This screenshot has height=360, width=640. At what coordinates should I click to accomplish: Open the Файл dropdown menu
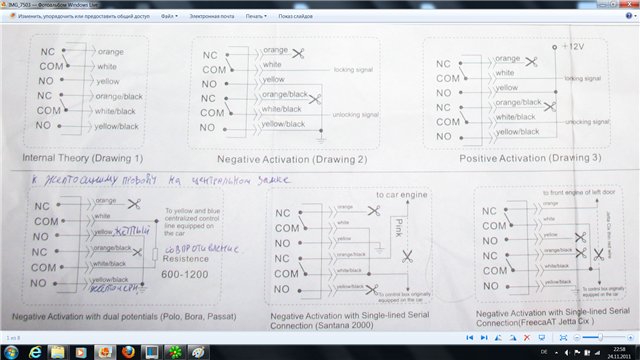coord(169,16)
